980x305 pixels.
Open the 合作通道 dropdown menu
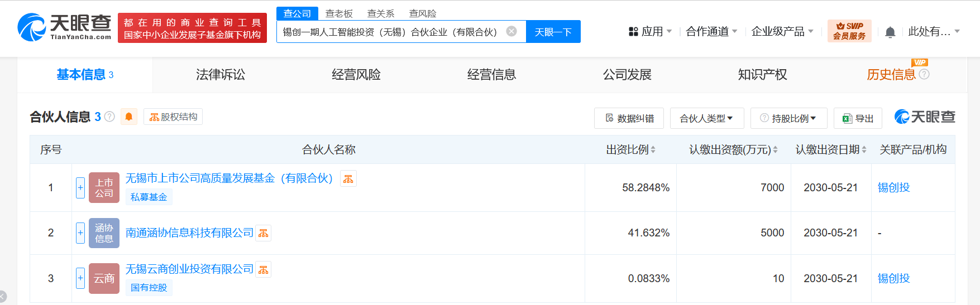pyautogui.click(x=711, y=31)
